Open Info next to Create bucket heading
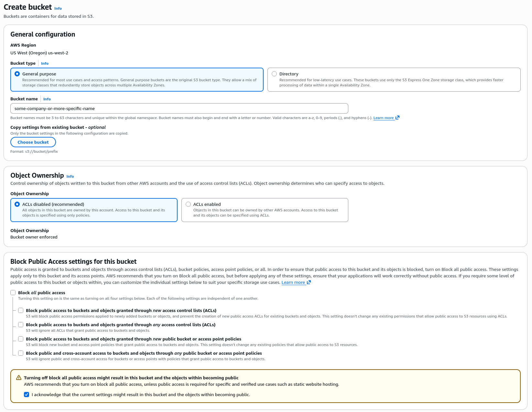This screenshot has width=532, height=412. pos(58,8)
